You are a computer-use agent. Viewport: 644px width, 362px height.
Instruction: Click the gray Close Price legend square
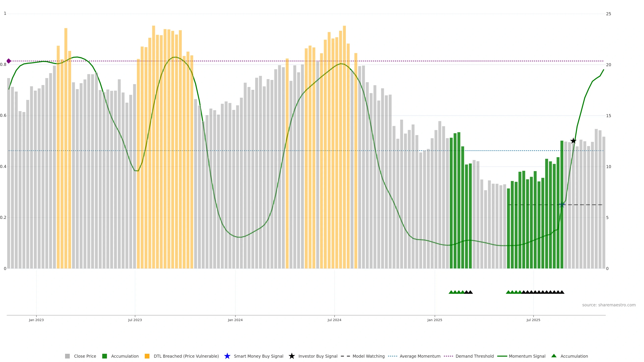67,356
